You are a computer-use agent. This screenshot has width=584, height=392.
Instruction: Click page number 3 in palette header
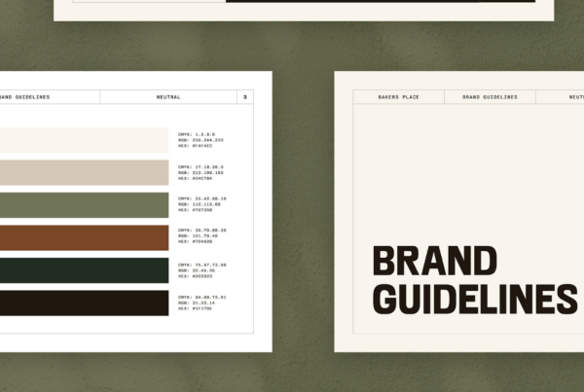click(x=245, y=97)
